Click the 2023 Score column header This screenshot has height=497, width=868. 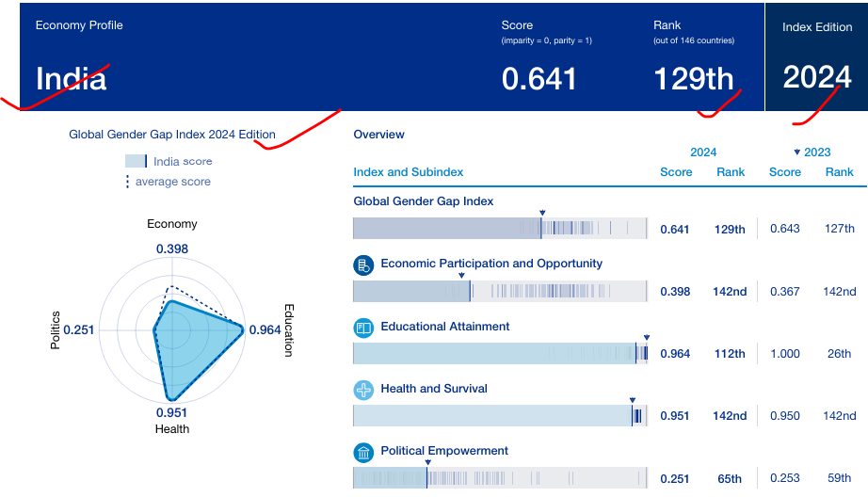(785, 172)
